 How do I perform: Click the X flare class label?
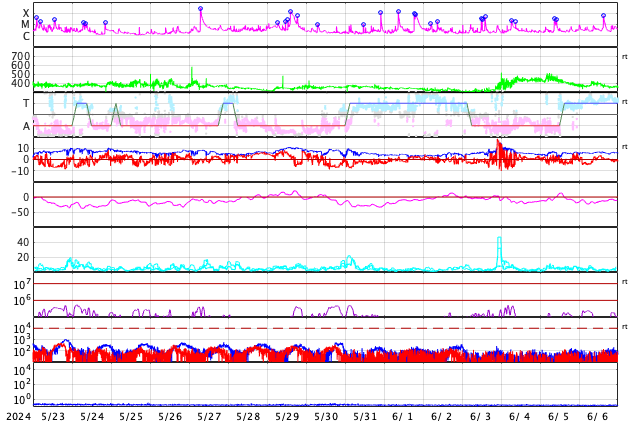(26, 13)
